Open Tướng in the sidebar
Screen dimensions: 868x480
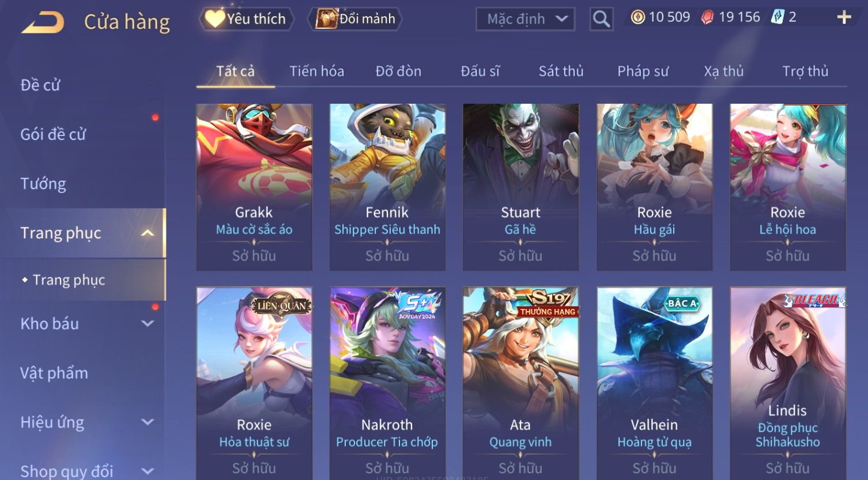point(43,184)
